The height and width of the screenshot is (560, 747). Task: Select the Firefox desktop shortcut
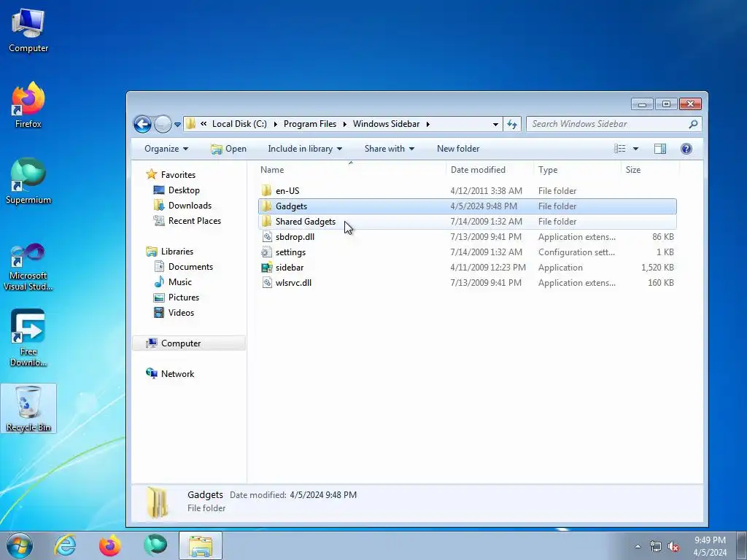click(x=28, y=105)
